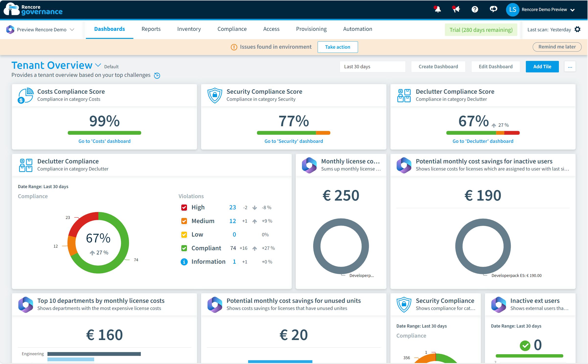This screenshot has height=364, width=588.
Task: Follow the Go to 'Security' dashboard link
Action: (293, 141)
